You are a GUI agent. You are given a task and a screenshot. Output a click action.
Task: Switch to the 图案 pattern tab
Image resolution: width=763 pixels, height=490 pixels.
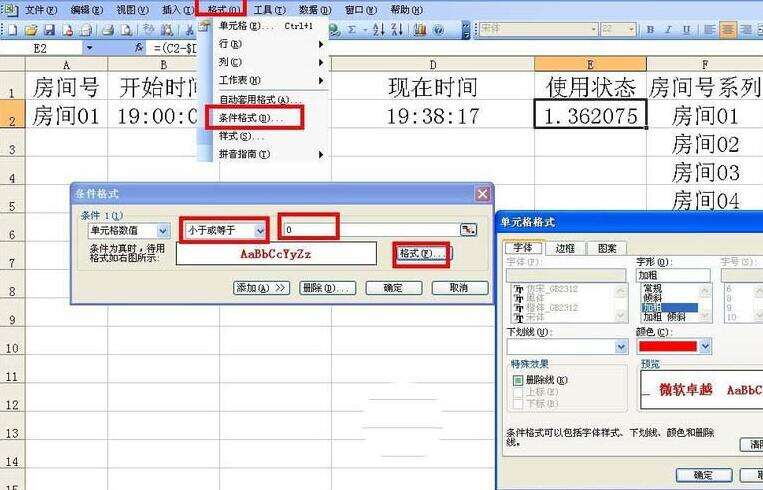pos(606,249)
